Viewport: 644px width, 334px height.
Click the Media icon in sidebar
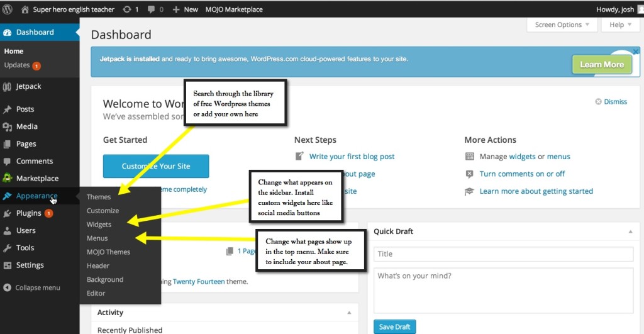coord(7,126)
